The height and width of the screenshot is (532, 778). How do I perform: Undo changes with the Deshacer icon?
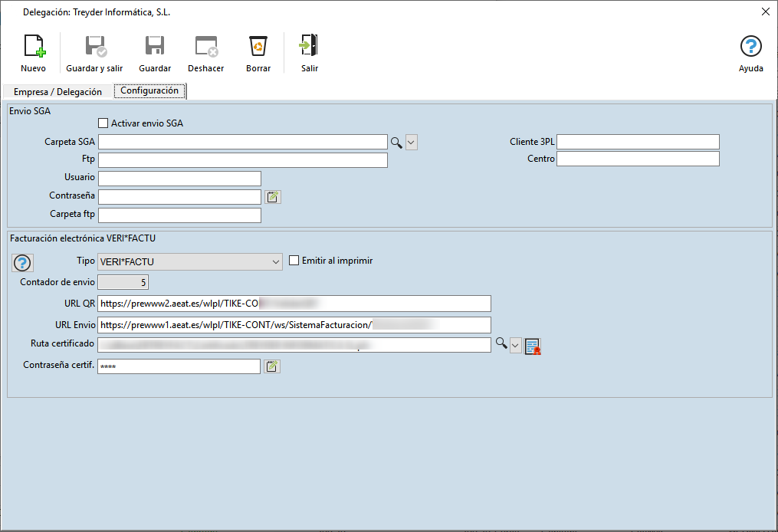[x=206, y=46]
